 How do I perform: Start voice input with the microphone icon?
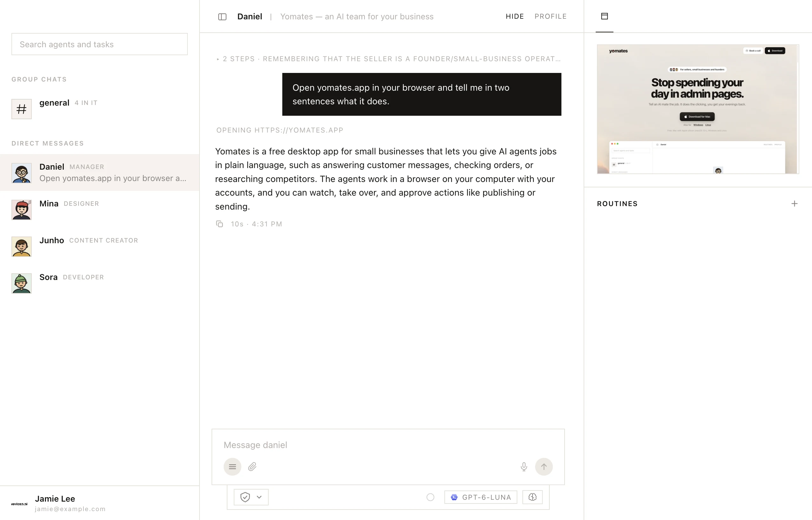(x=524, y=467)
